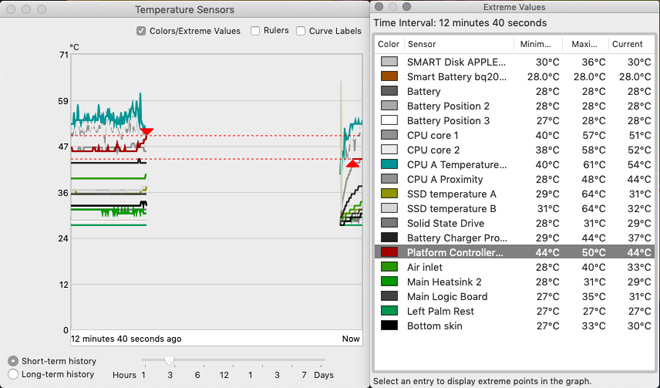Image resolution: width=660 pixels, height=388 pixels.
Task: Select Short-term history radio button
Action: 13,361
